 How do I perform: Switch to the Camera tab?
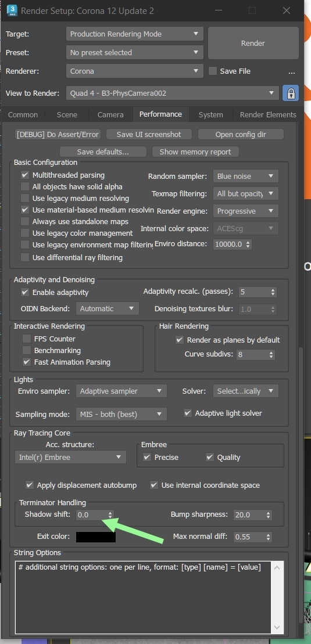click(x=110, y=114)
